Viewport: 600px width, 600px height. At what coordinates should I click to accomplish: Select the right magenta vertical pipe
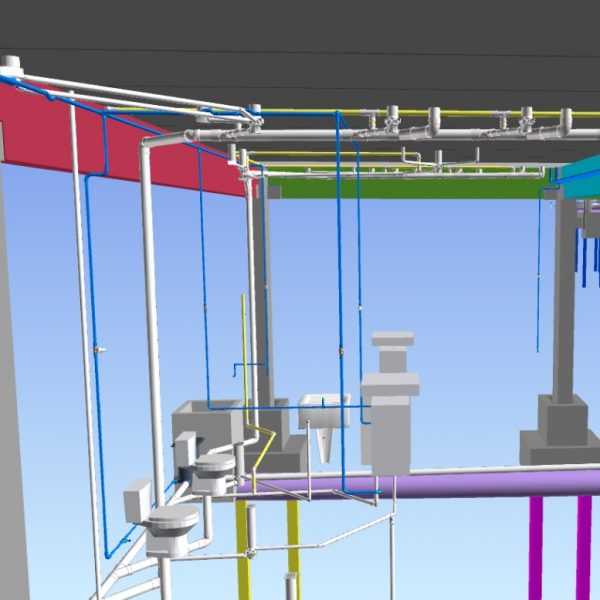pos(583,545)
